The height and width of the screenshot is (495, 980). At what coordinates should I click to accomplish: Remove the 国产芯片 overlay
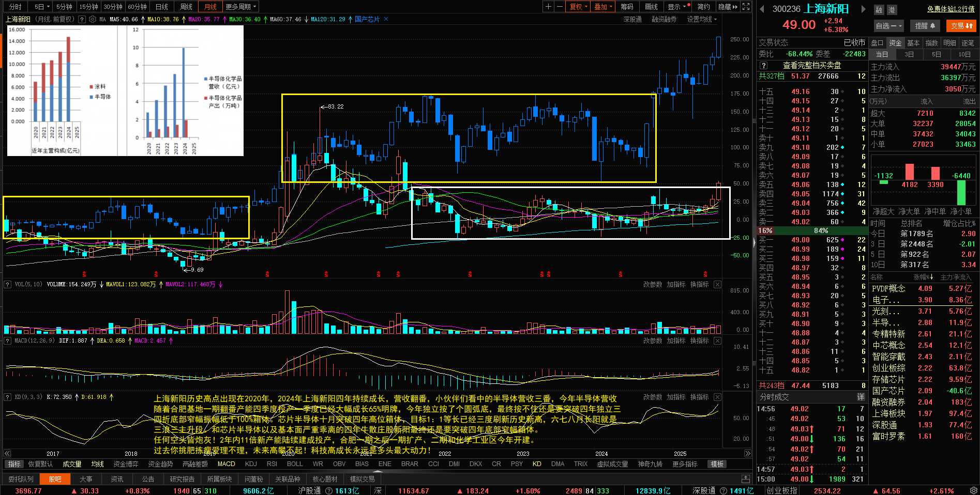point(386,19)
